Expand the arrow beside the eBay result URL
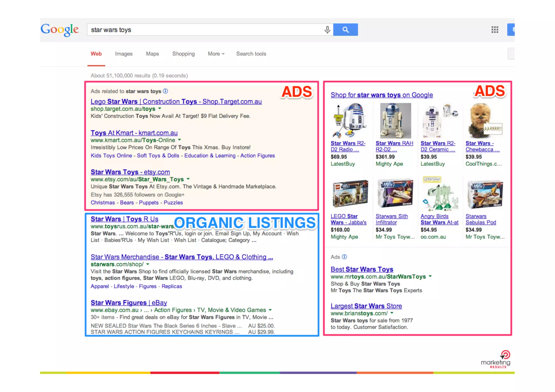555x392 pixels. coord(270,310)
